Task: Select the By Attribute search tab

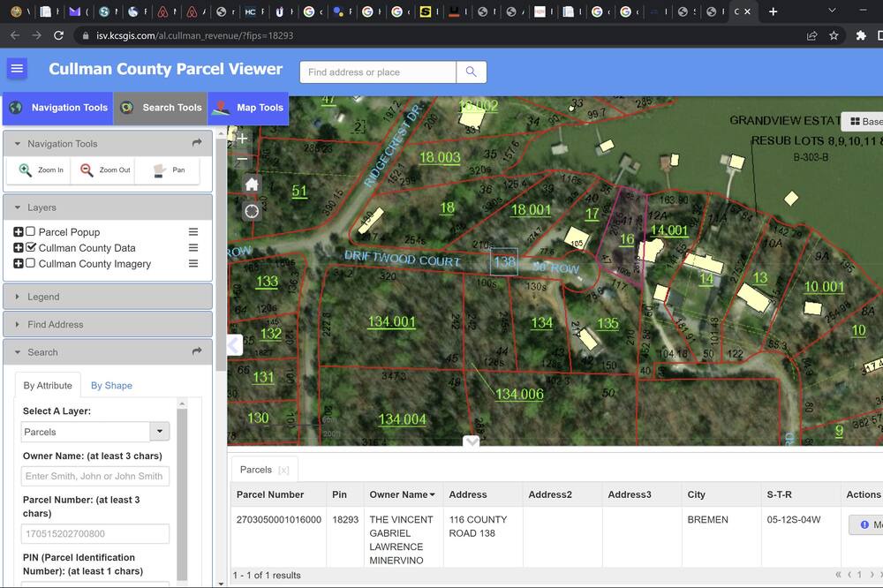Action: click(48, 385)
